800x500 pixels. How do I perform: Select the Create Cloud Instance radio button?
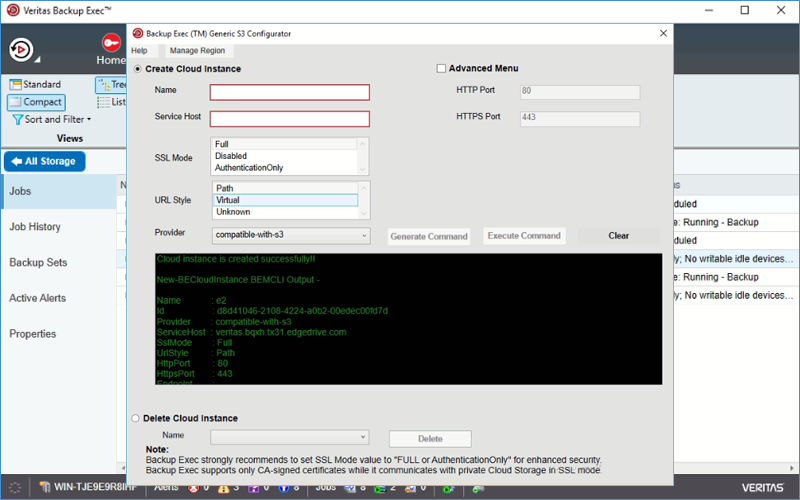pyautogui.click(x=137, y=69)
